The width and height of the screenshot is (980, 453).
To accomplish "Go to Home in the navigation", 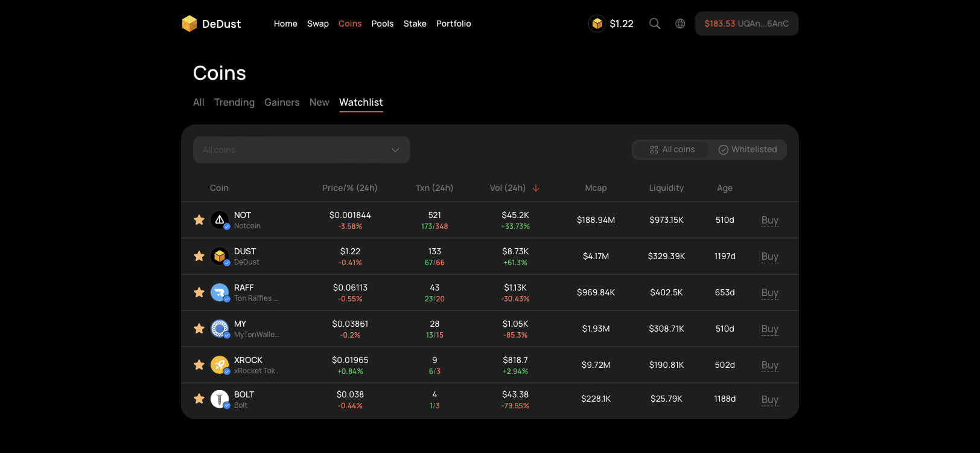I will 285,24.
